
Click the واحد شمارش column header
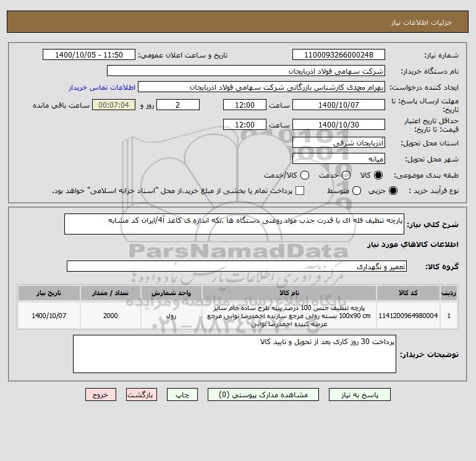(171, 293)
